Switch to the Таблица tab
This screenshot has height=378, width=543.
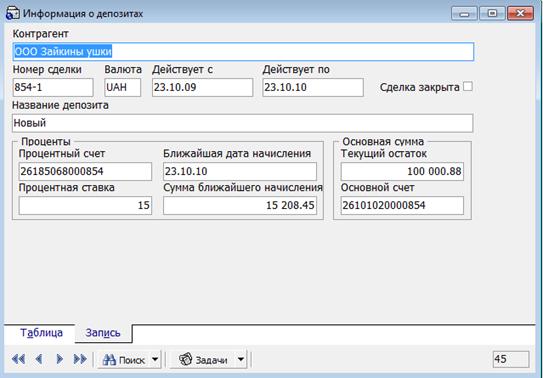41,333
